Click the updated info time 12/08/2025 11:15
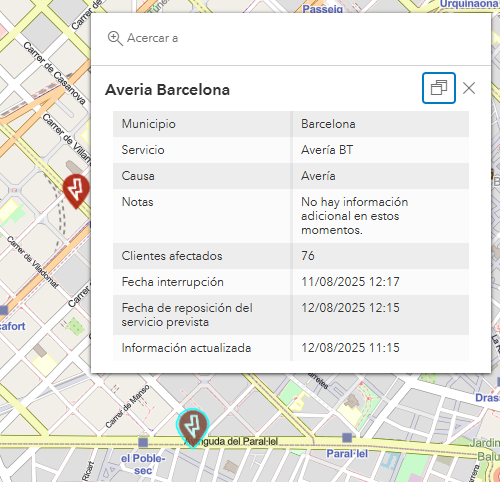This screenshot has height=482, width=500. 350,348
